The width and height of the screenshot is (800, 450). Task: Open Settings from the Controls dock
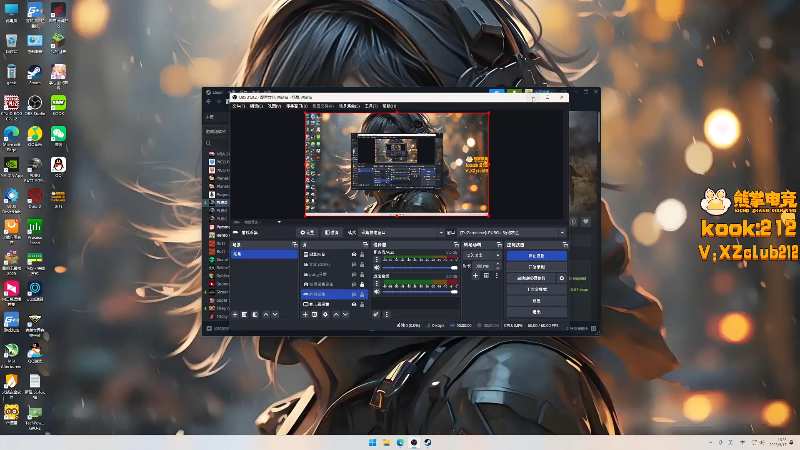(536, 301)
